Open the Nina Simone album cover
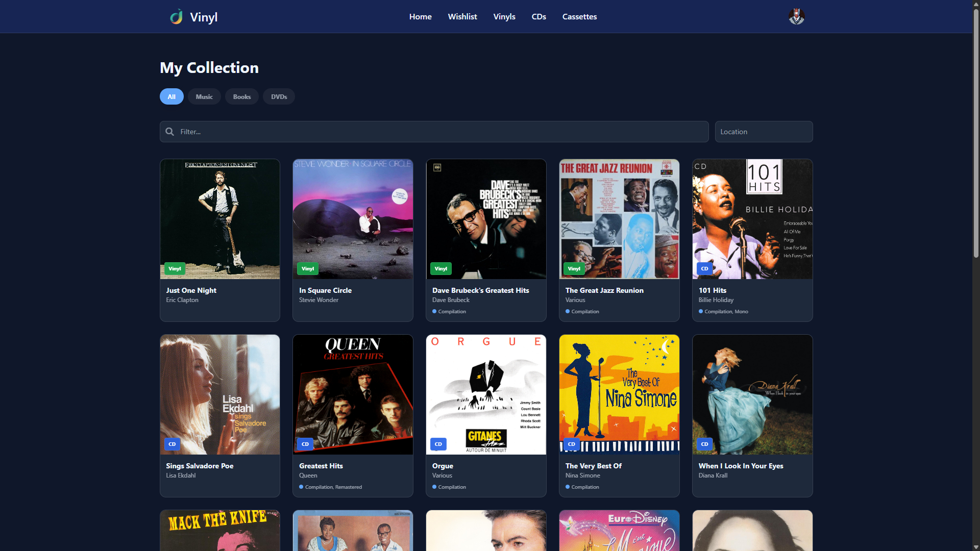 (619, 394)
